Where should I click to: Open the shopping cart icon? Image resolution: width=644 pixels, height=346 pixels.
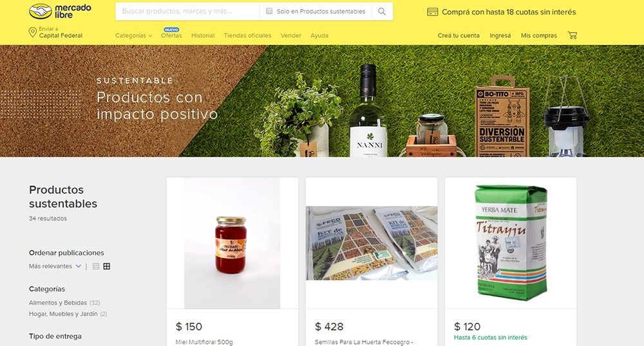pyautogui.click(x=572, y=35)
